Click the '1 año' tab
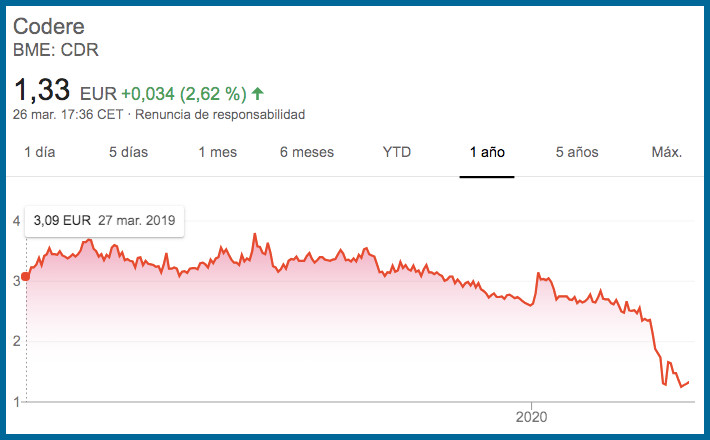The height and width of the screenshot is (440, 710). coord(487,152)
